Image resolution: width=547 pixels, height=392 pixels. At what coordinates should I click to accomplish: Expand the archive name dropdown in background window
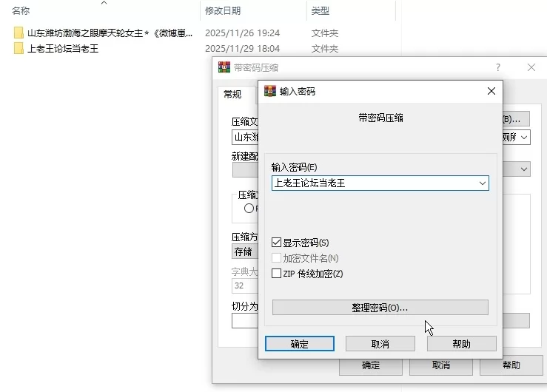coord(524,138)
